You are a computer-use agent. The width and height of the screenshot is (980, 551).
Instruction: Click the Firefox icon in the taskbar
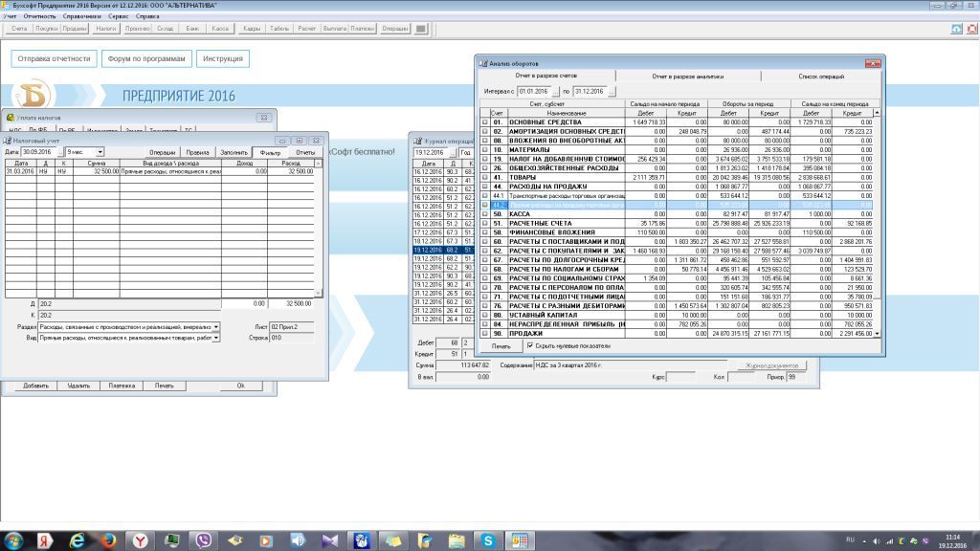pos(108,540)
